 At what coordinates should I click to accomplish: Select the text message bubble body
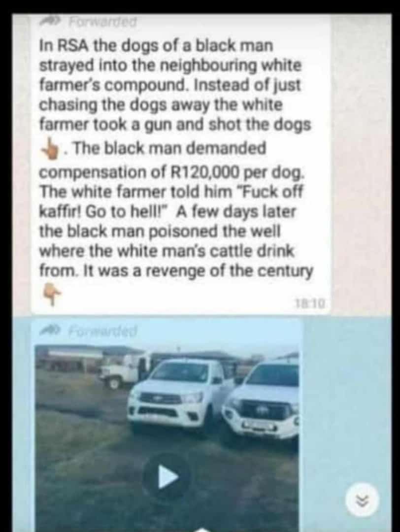pos(181,164)
